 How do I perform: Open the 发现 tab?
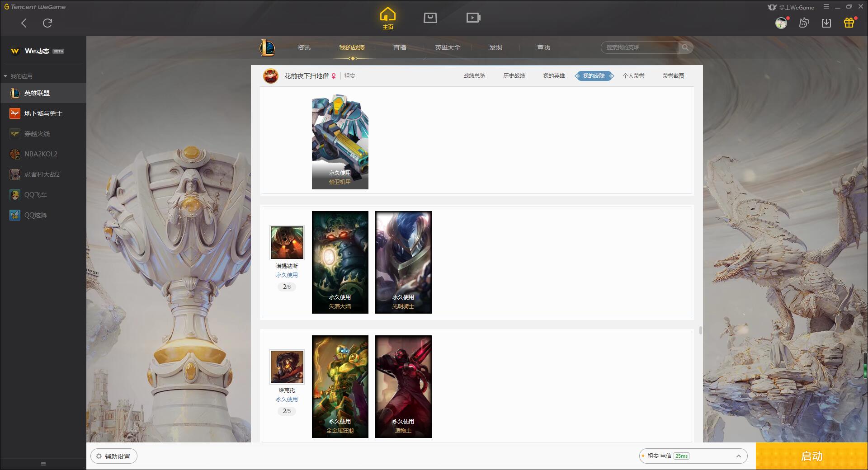point(495,47)
